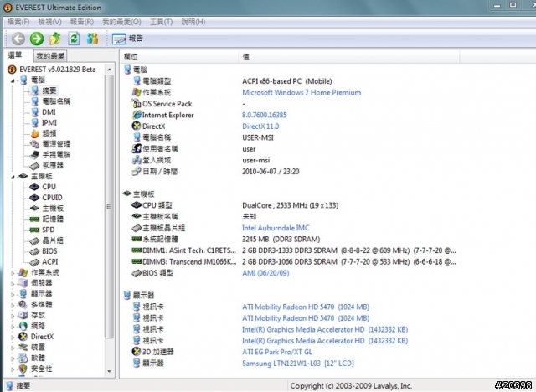The height and width of the screenshot is (392, 536).
Task: Collapse the 電腦 tree node
Action: (13, 80)
